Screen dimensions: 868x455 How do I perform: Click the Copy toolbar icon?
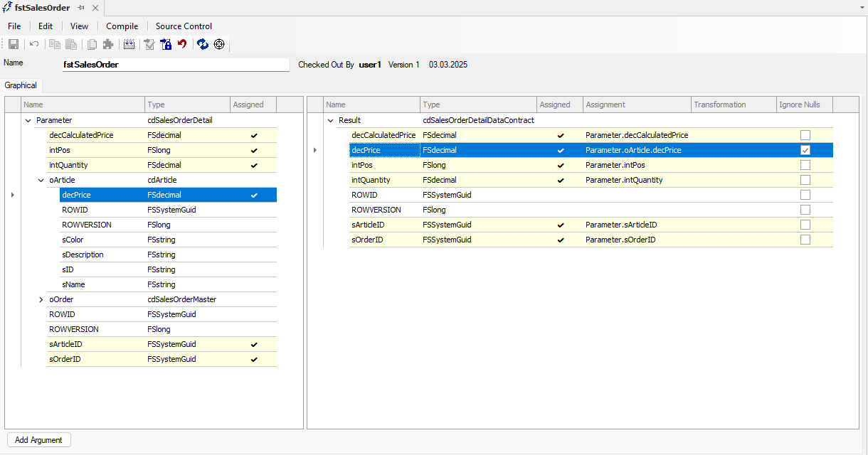55,44
